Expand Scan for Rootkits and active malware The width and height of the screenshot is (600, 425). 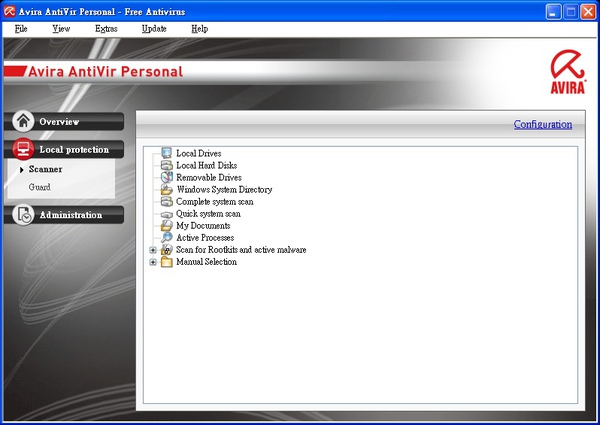tap(153, 250)
